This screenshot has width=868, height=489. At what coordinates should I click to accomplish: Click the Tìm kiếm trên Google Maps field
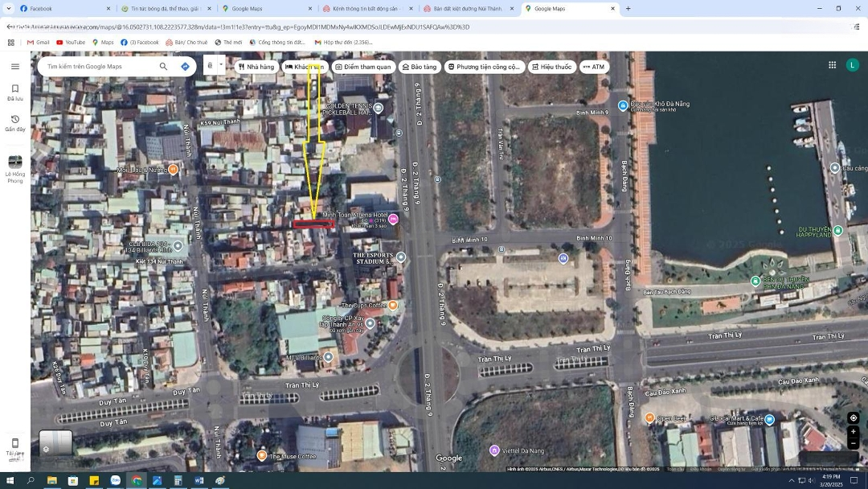click(x=96, y=67)
